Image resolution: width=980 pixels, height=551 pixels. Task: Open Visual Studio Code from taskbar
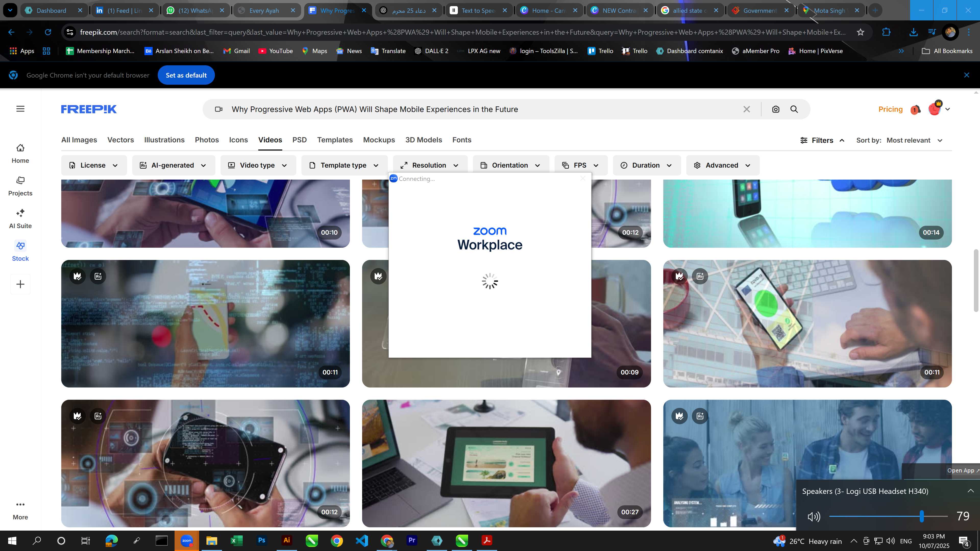click(x=362, y=540)
